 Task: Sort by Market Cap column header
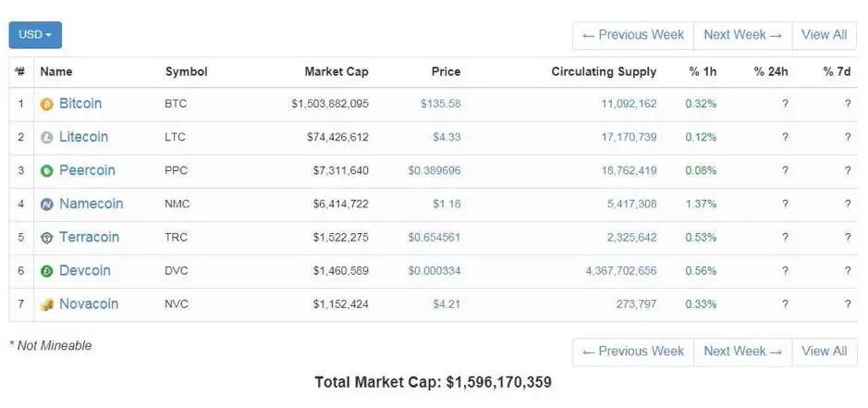pyautogui.click(x=336, y=71)
